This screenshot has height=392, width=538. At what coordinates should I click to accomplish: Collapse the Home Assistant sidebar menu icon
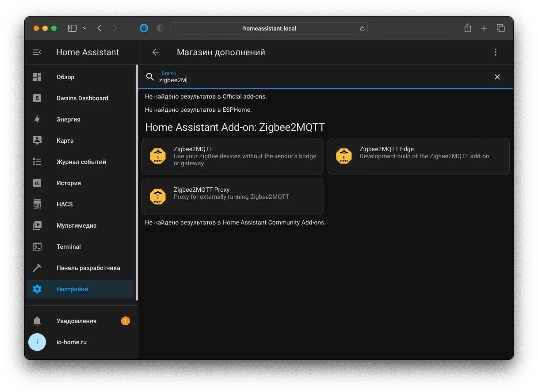click(37, 52)
